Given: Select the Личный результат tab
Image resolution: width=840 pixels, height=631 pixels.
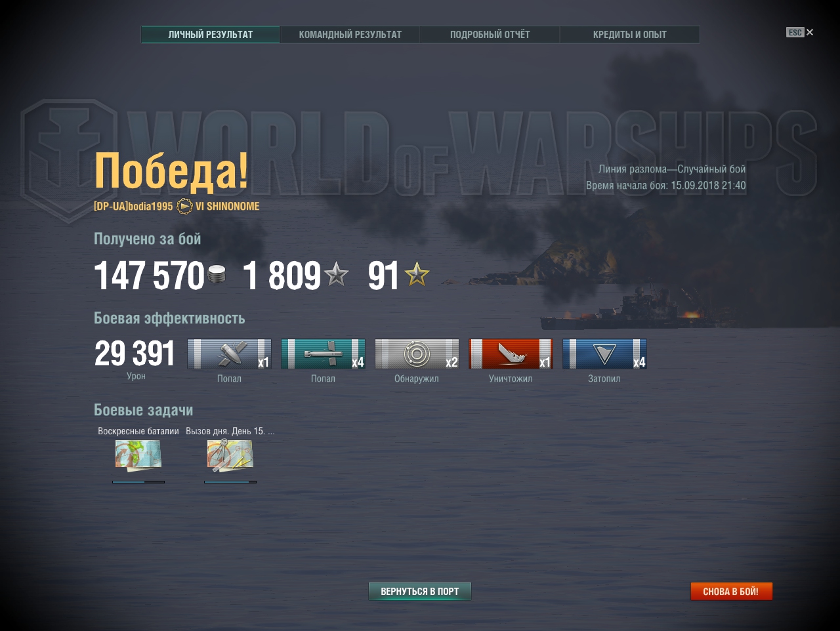Looking at the screenshot, I should pyautogui.click(x=211, y=35).
